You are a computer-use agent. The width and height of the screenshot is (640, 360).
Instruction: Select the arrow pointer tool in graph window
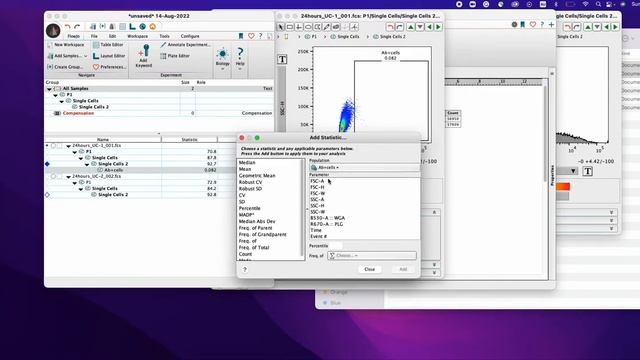click(281, 27)
